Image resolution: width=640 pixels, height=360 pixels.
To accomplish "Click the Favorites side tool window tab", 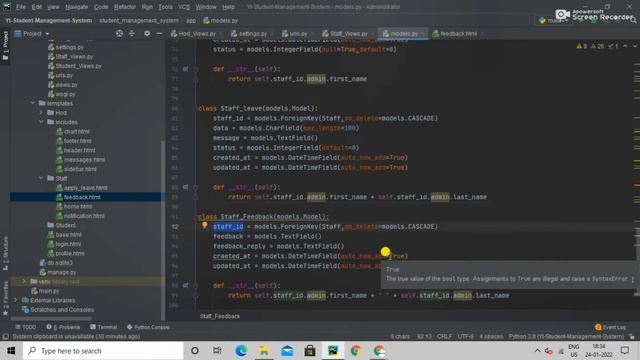I will [5, 298].
